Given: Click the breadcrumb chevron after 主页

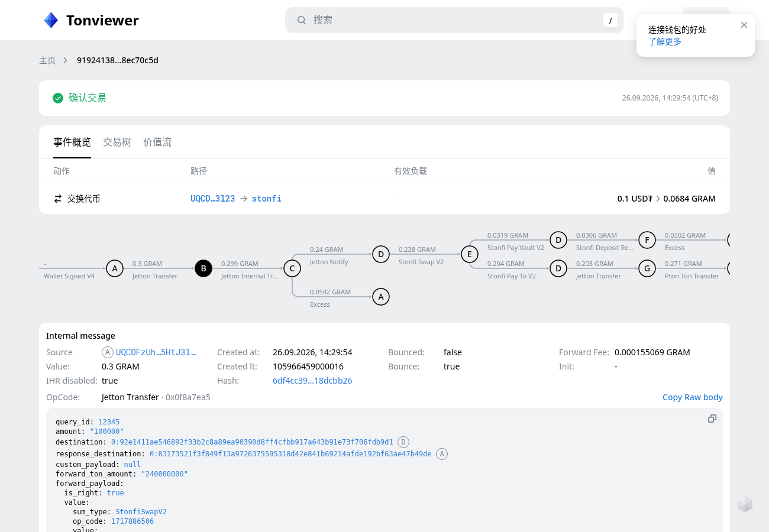Looking at the screenshot, I should point(66,60).
